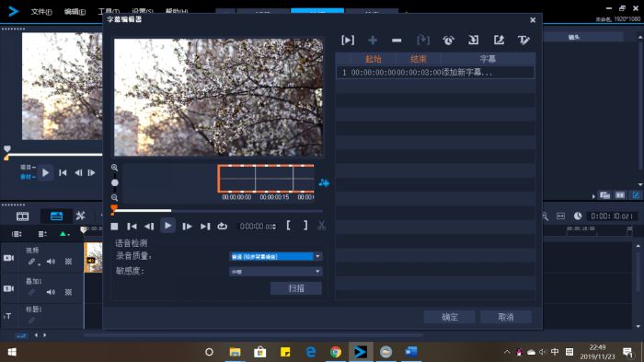This screenshot has width=644, height=362.
Task: Open the 录音质量 dropdown
Action: pos(276,257)
